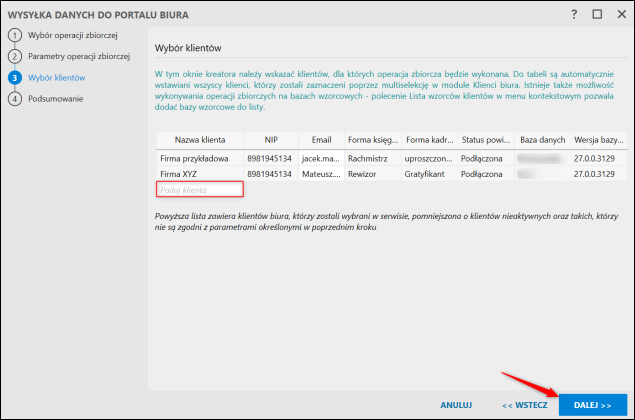Close the Wysyłka danych dialog

(622, 15)
